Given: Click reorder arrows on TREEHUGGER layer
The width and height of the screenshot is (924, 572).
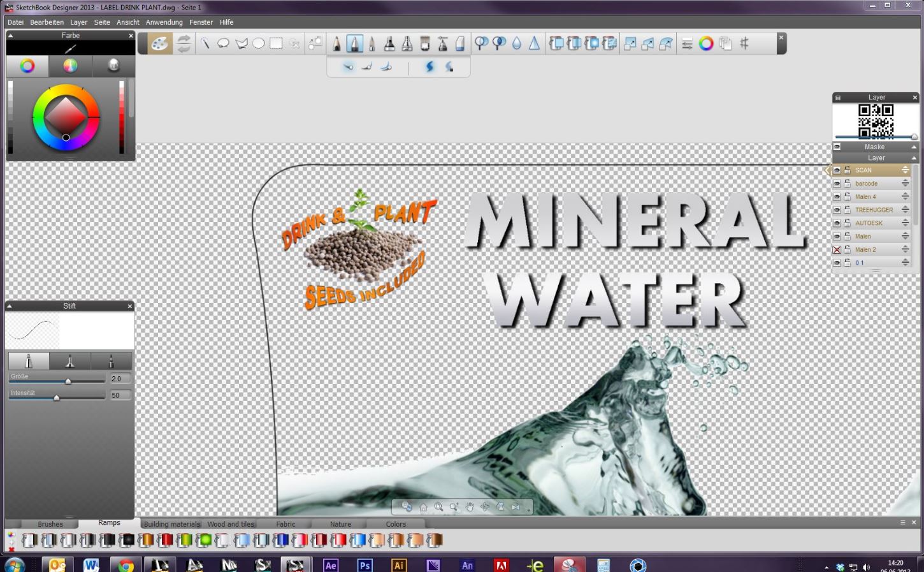Looking at the screenshot, I should click(x=905, y=210).
